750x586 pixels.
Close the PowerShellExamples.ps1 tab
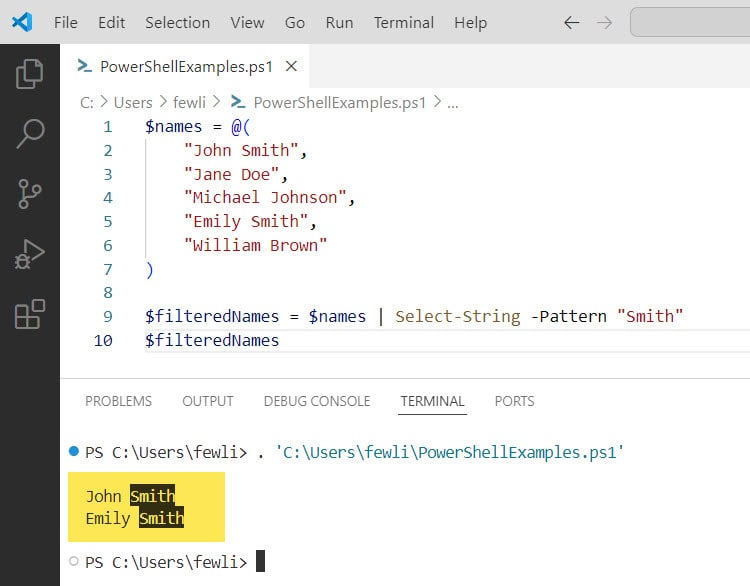point(291,66)
